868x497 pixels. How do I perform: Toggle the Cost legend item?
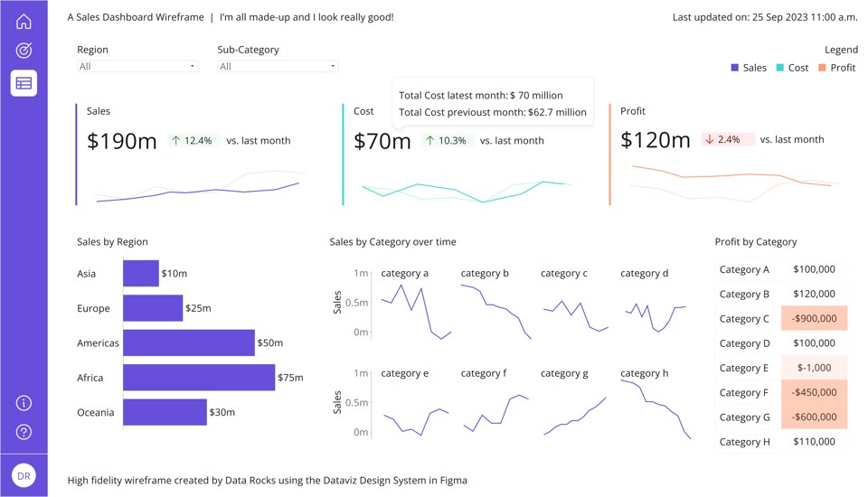click(x=792, y=68)
